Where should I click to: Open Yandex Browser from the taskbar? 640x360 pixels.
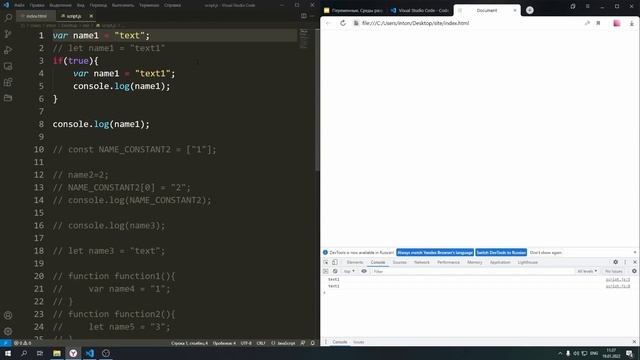coord(73,353)
